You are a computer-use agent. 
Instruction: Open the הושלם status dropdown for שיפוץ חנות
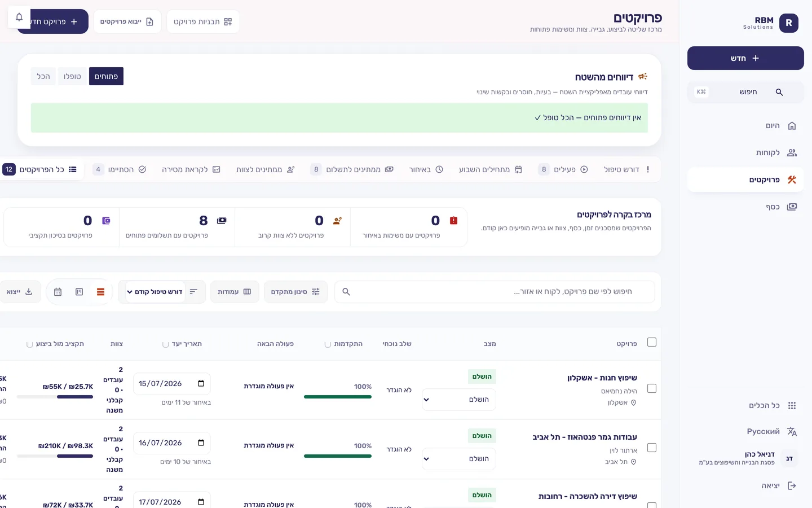pyautogui.click(x=459, y=400)
